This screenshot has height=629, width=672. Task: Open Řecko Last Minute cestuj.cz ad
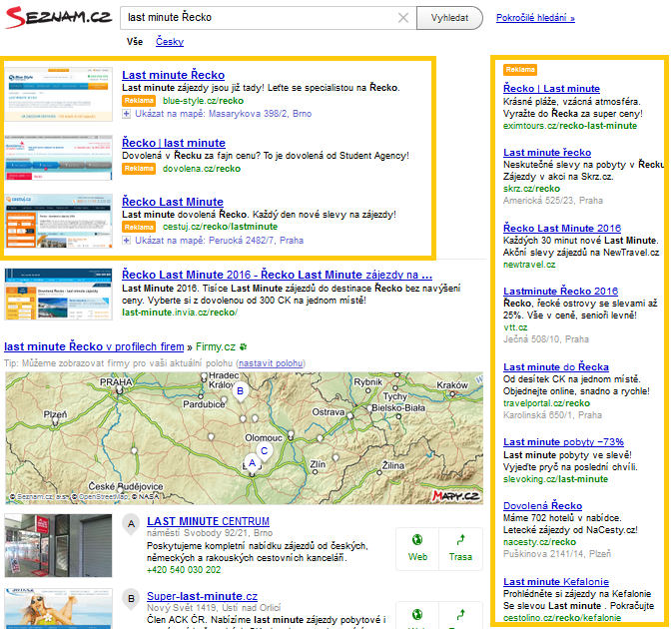(x=173, y=202)
